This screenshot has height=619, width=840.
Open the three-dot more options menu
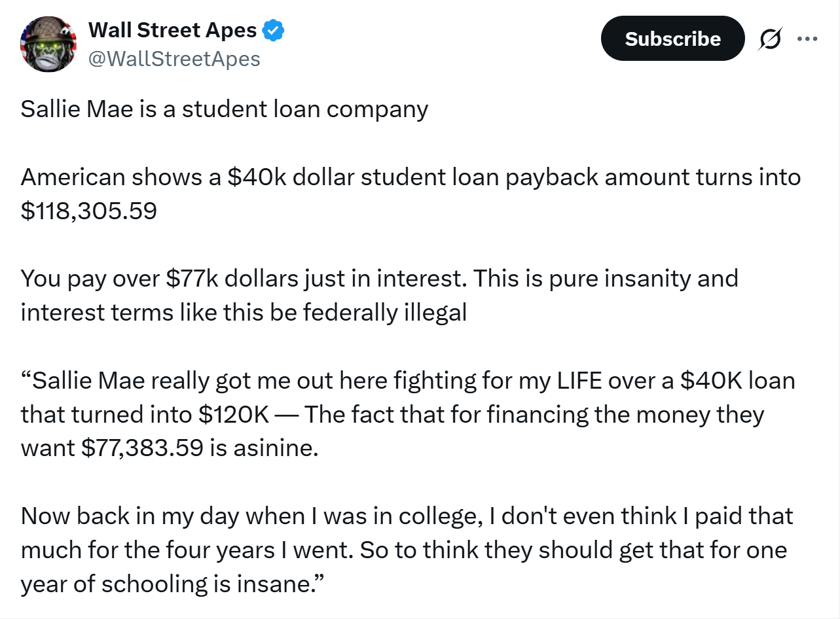coord(807,39)
